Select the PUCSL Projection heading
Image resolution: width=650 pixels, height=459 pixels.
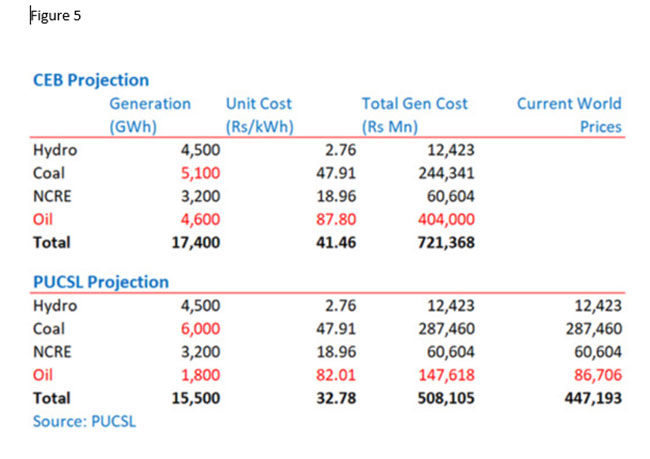pos(101,282)
